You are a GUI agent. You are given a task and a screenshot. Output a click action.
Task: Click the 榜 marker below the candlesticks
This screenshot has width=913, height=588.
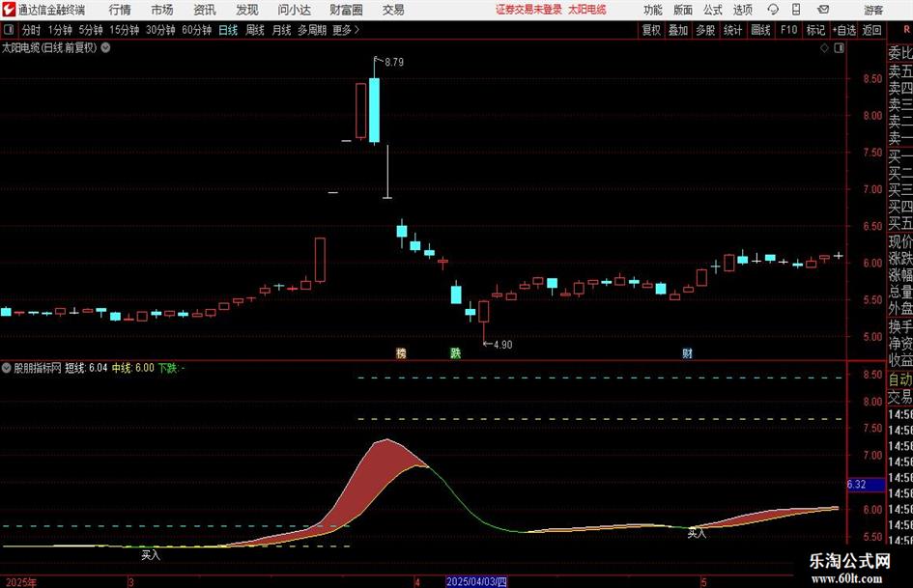(x=401, y=352)
